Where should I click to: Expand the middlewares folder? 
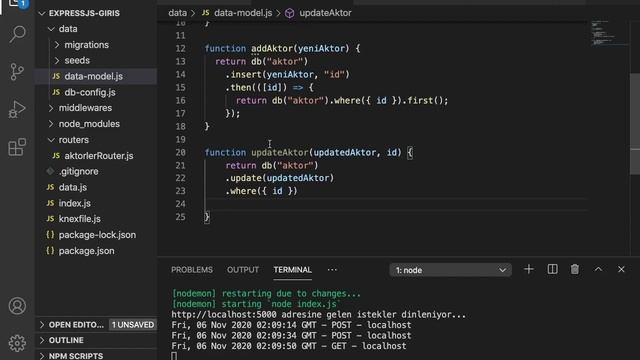(x=51, y=108)
